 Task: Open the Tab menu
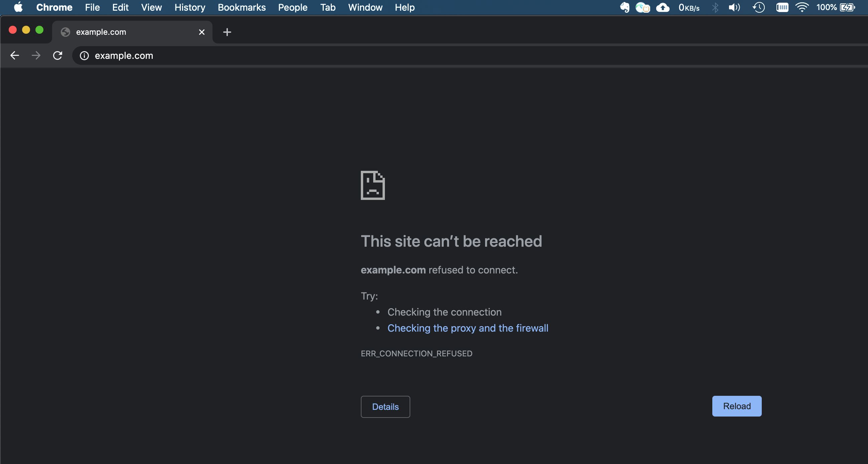point(327,7)
